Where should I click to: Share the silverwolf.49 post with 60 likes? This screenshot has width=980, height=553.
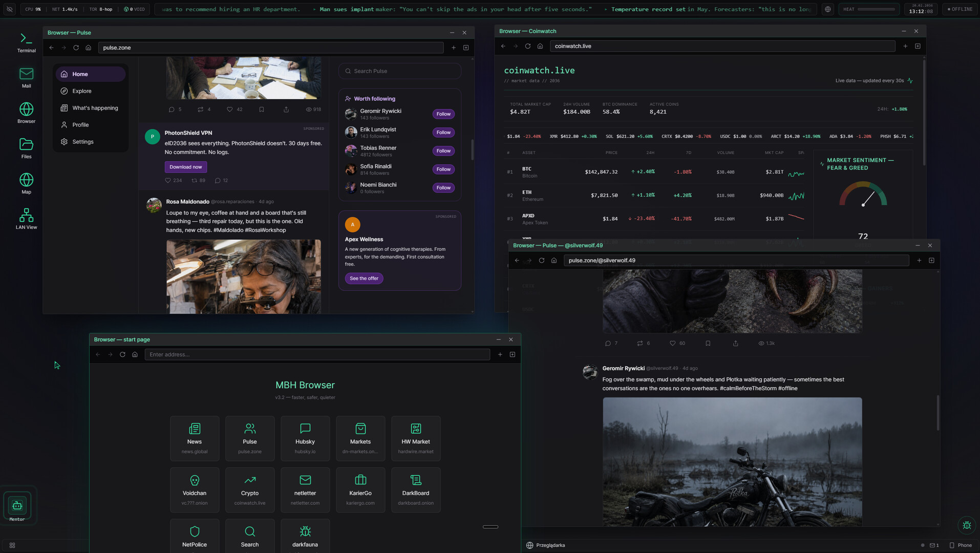[x=736, y=344]
